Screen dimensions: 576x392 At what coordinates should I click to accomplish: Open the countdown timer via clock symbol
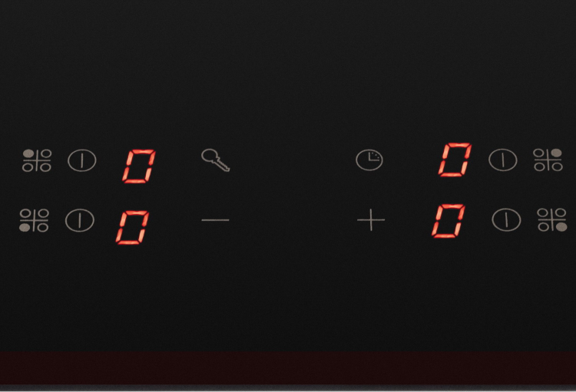pos(369,160)
